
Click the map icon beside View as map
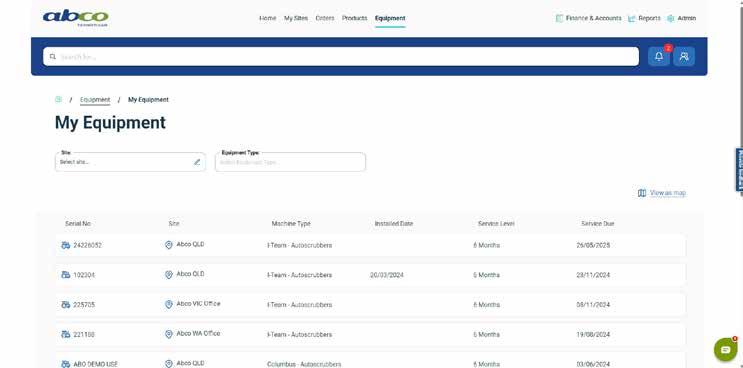tap(642, 193)
